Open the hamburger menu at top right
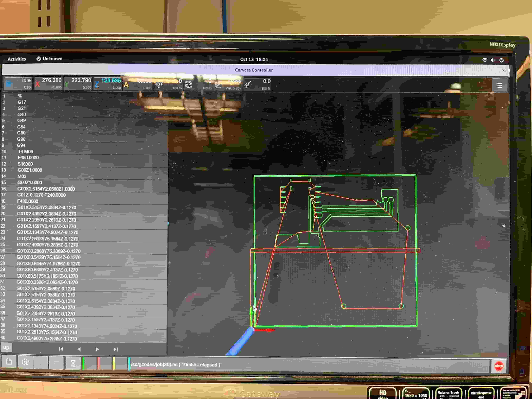Image resolution: width=532 pixels, height=399 pixels. (499, 85)
